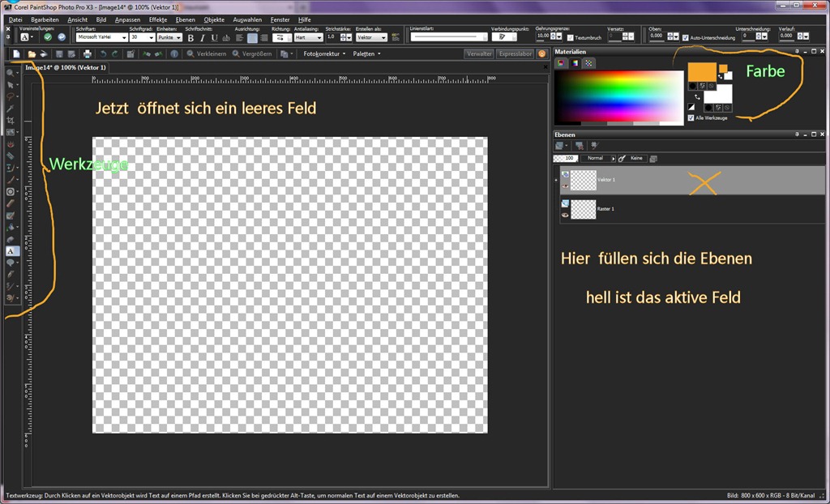This screenshot has width=830, height=504.
Task: Click the Undo arrow icon
Action: coord(103,54)
